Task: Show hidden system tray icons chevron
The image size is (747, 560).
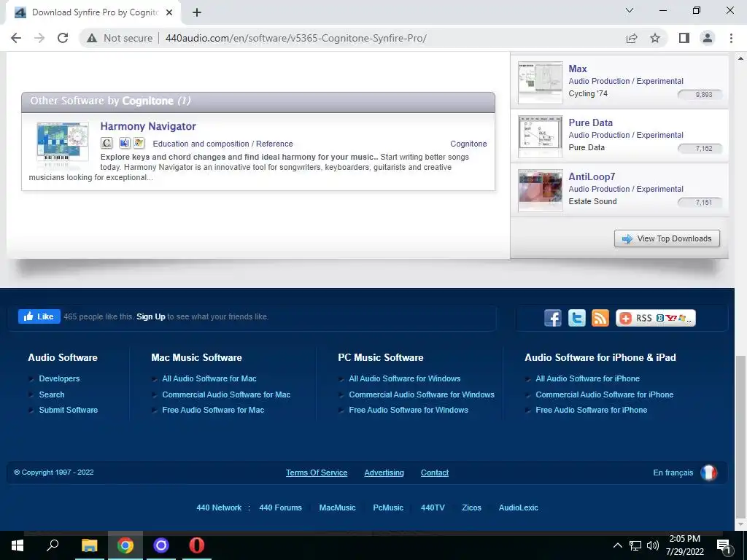Action: [x=617, y=545]
